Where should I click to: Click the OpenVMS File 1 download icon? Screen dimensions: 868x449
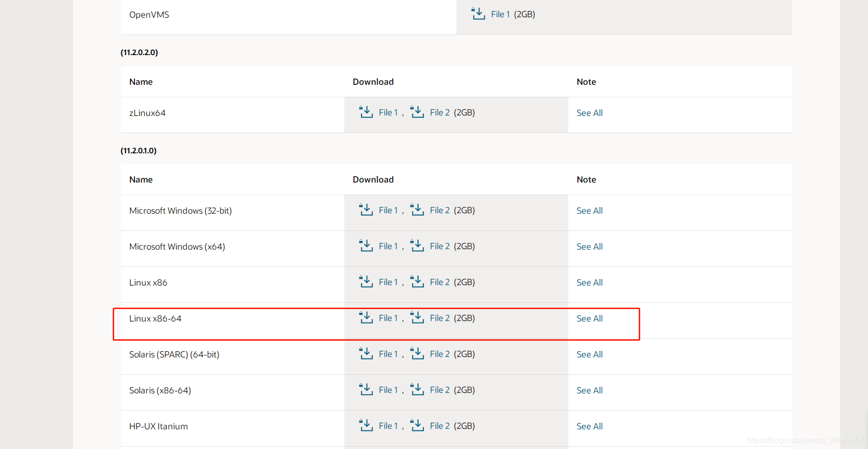pyautogui.click(x=478, y=13)
